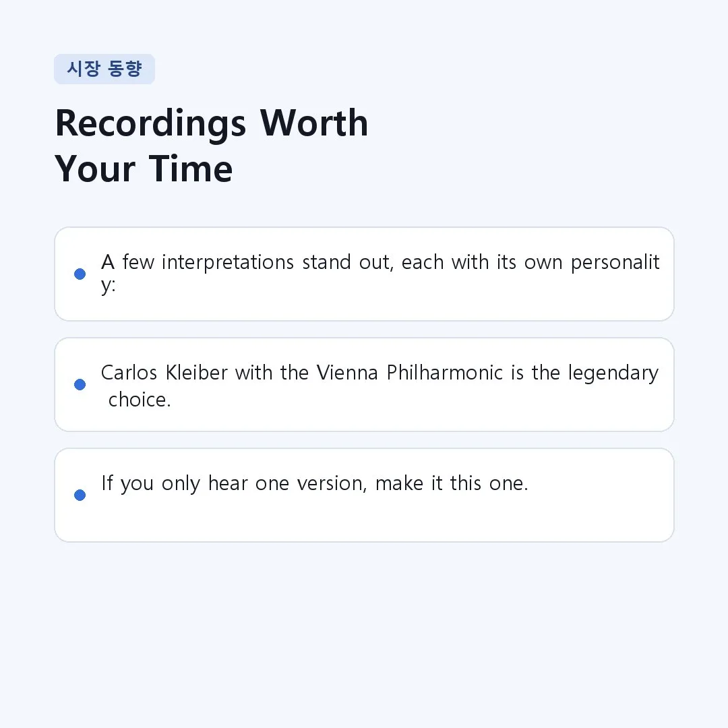Viewport: 728px width, 728px height.
Task: Click the blue bullet beside the interpretations sentence
Action: coord(80,274)
